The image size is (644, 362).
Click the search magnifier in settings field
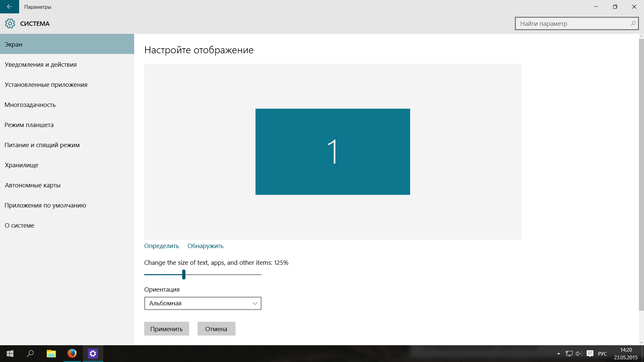(x=633, y=23)
